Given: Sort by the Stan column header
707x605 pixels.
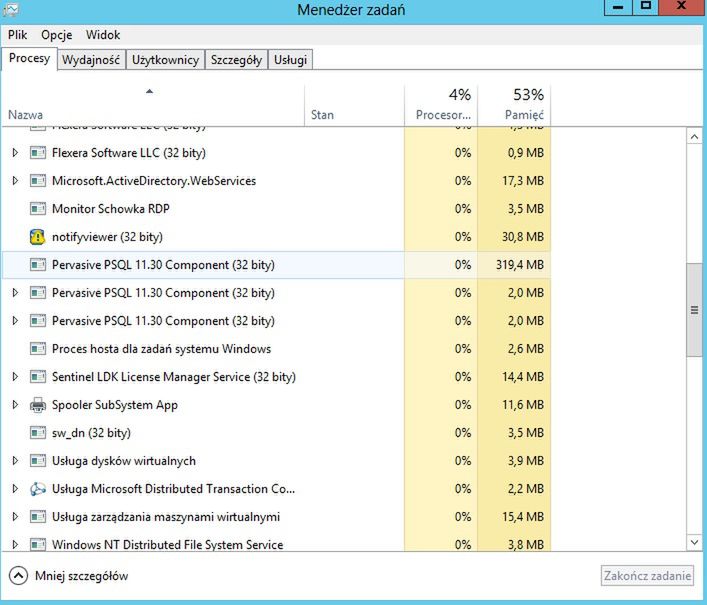Looking at the screenshot, I should click(354, 105).
